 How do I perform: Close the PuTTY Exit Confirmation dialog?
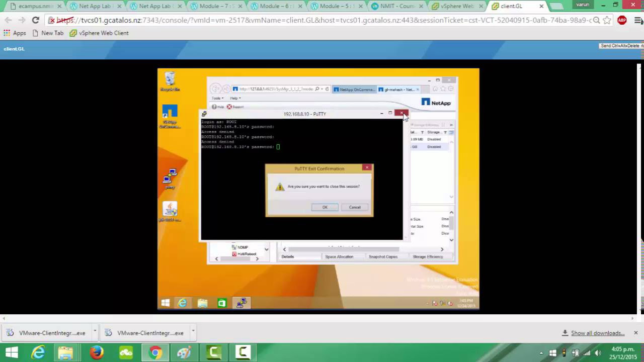click(x=367, y=167)
